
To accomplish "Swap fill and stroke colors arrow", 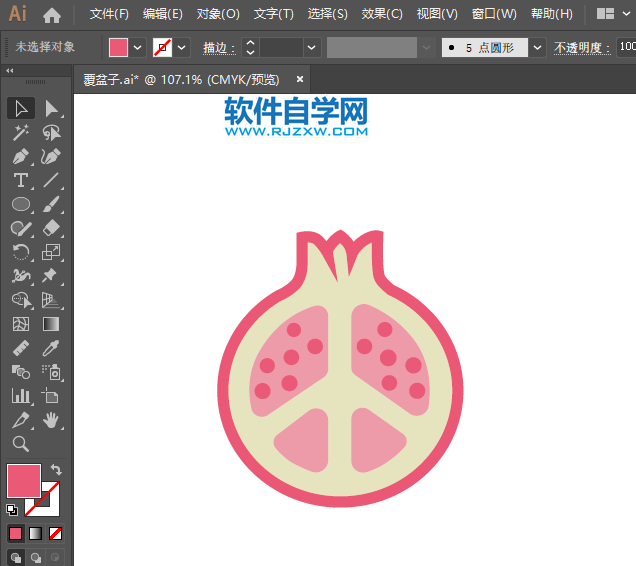I will [x=56, y=470].
